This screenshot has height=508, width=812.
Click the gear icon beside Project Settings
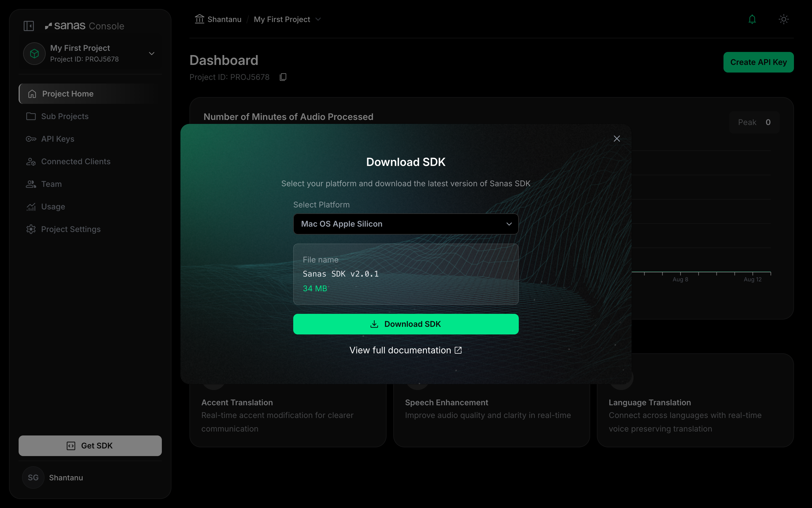point(31,229)
